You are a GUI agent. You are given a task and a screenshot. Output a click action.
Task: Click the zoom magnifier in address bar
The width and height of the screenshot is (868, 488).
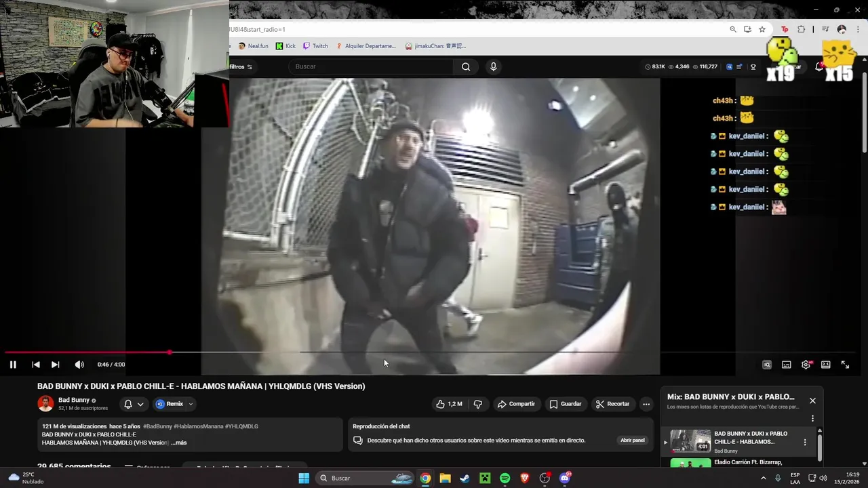[733, 29]
